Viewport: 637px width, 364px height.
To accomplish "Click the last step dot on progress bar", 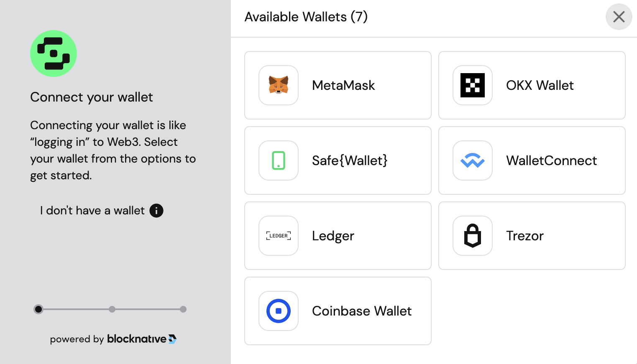I will [x=183, y=309].
